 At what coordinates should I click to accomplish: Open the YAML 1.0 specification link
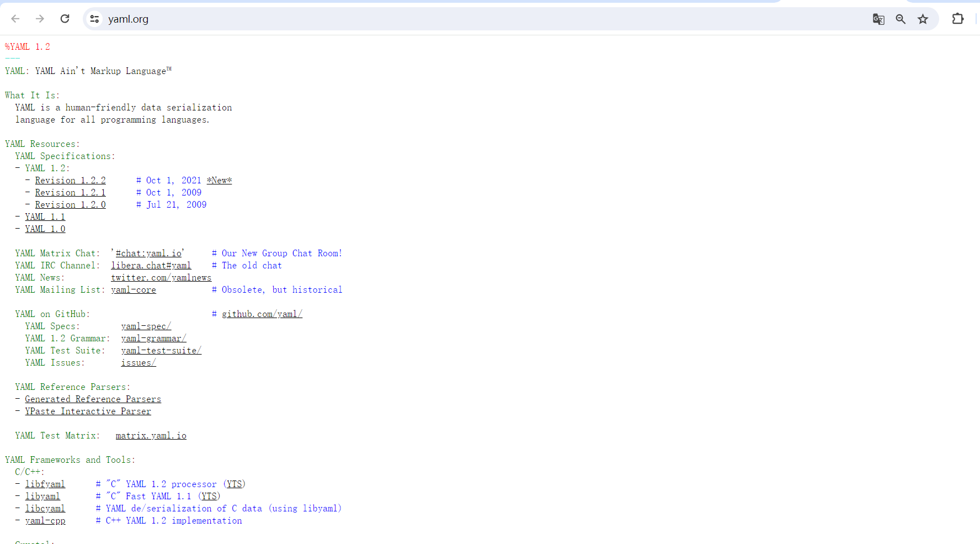[45, 229]
